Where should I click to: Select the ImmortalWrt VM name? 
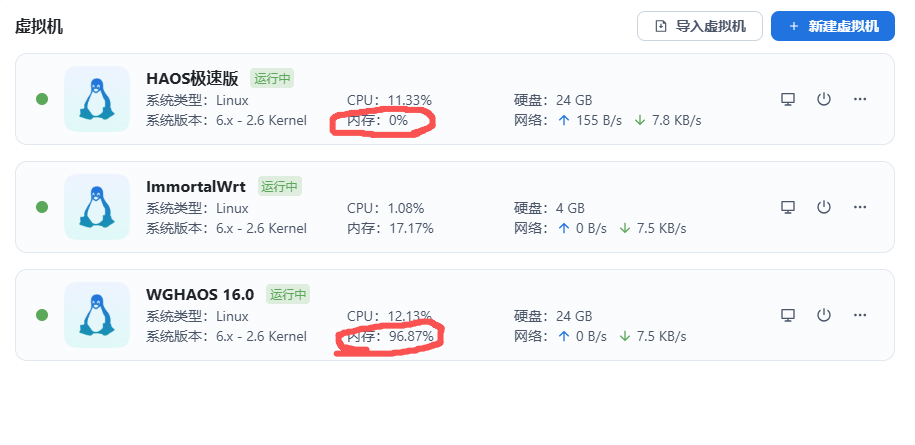pos(198,186)
